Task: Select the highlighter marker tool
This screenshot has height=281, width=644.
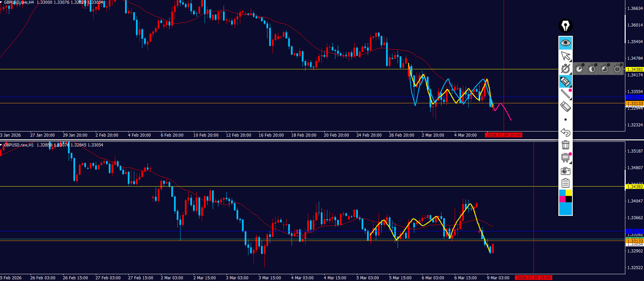Action: (565, 82)
